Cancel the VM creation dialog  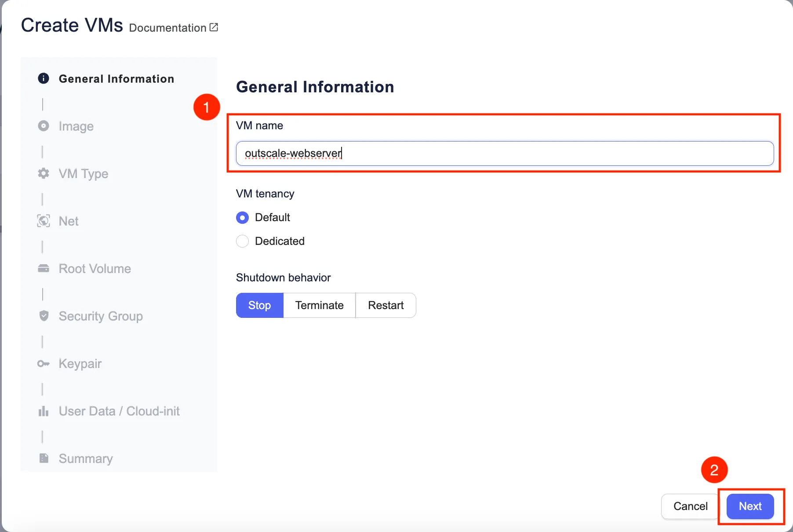(x=690, y=506)
